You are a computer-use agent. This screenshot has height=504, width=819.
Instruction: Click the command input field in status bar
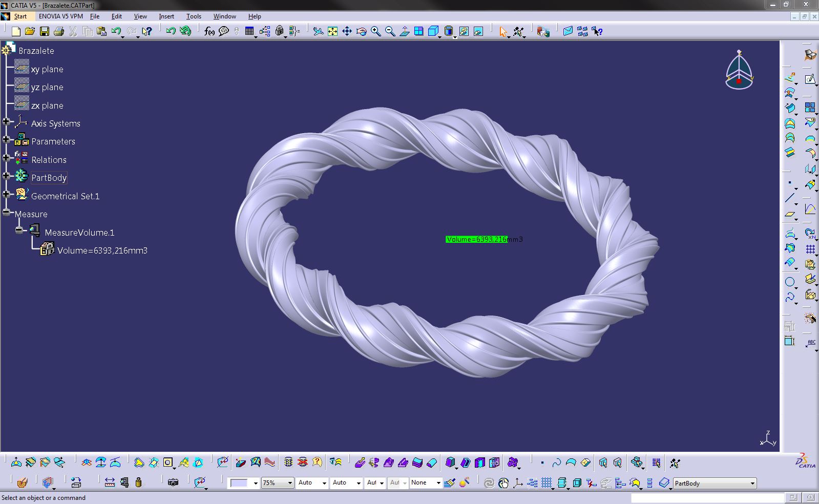click(x=707, y=498)
